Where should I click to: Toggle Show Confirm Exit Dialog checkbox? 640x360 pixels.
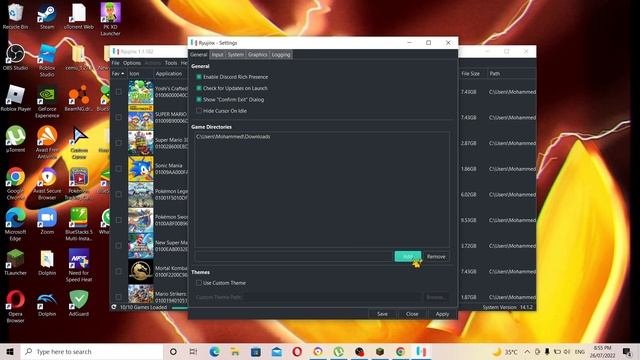[x=199, y=100]
